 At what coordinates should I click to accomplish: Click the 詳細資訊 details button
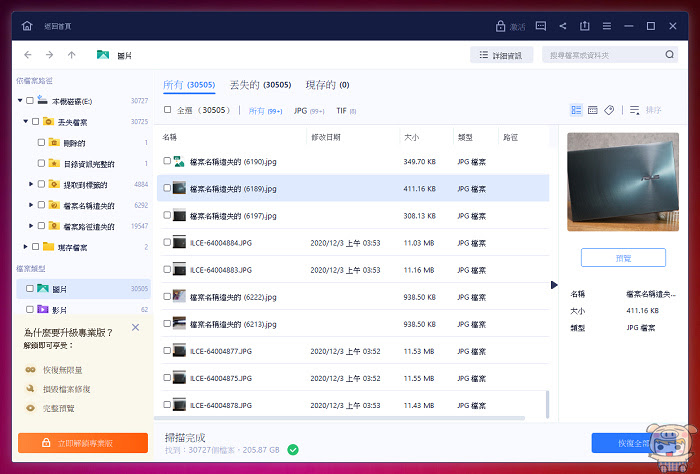501,55
